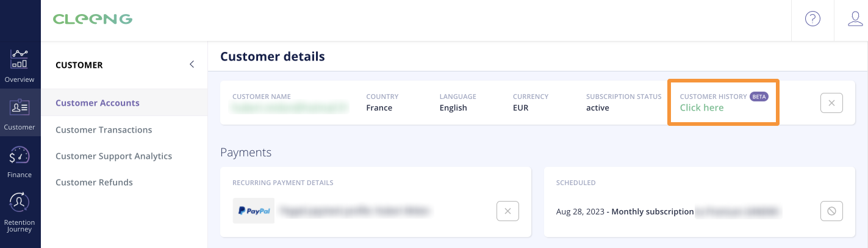Click the Cleeng logo

pyautogui.click(x=93, y=19)
